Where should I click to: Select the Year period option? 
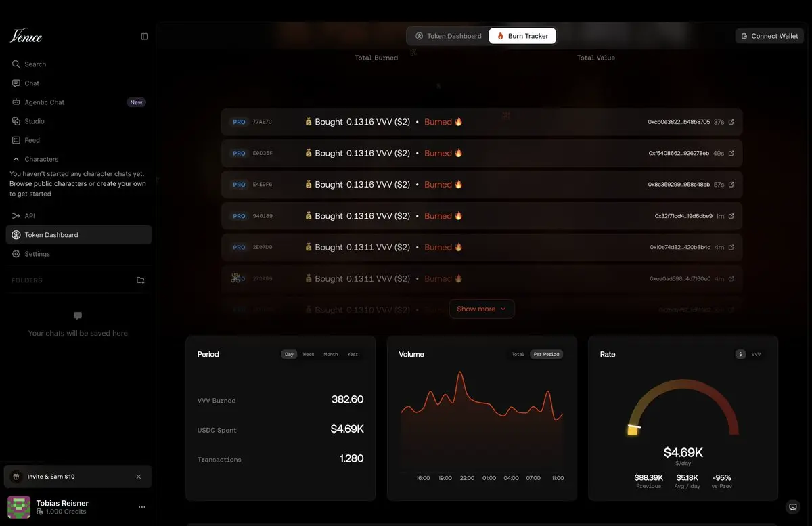[353, 355]
